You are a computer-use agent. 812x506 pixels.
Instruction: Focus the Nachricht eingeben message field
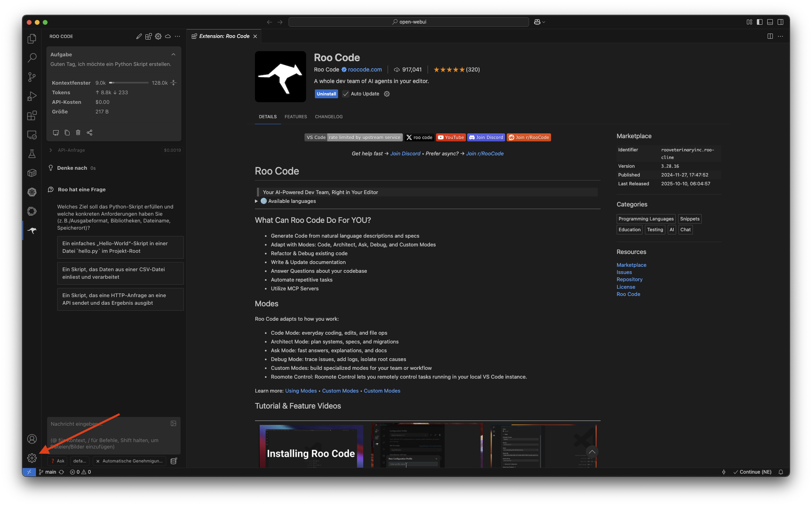[x=114, y=435]
